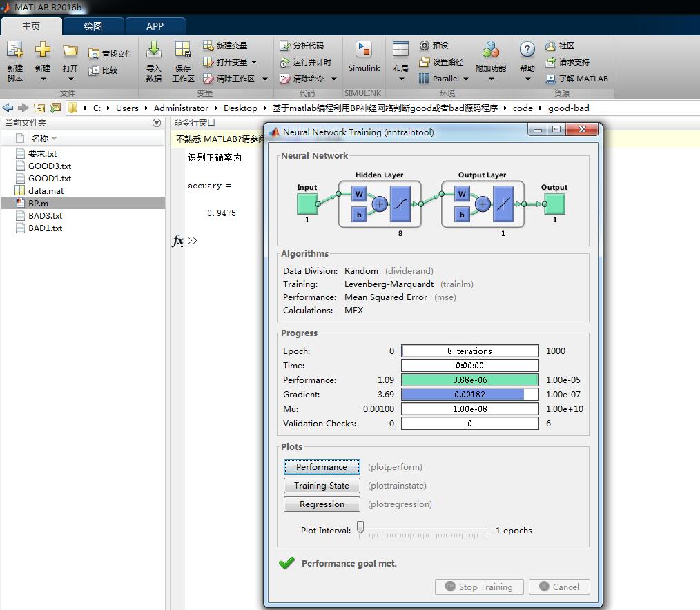Image resolution: width=700 pixels, height=610 pixels.
Task: Click Analyze Code (分析代码) icon
Action: point(285,46)
